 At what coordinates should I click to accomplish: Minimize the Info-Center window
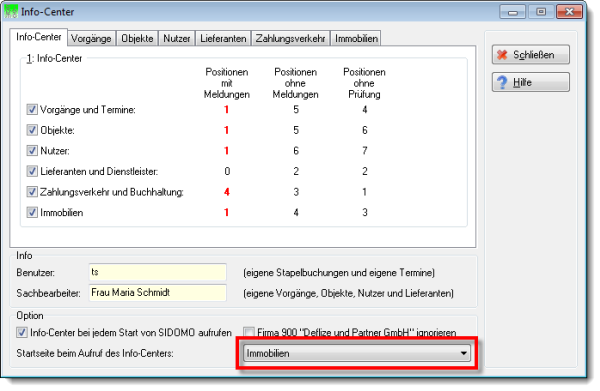tap(513, 12)
